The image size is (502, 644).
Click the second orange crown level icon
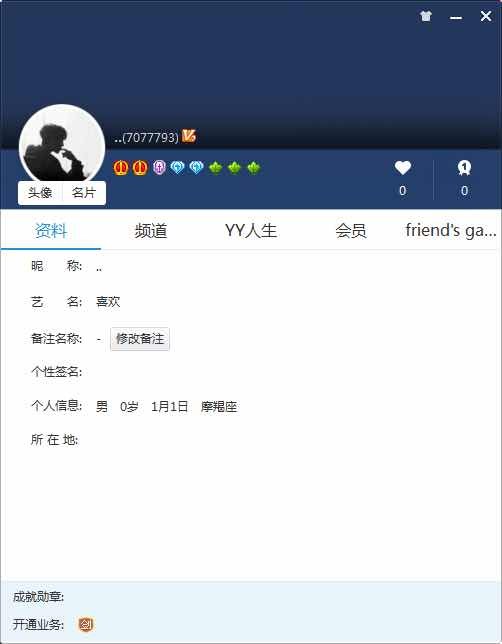140,168
